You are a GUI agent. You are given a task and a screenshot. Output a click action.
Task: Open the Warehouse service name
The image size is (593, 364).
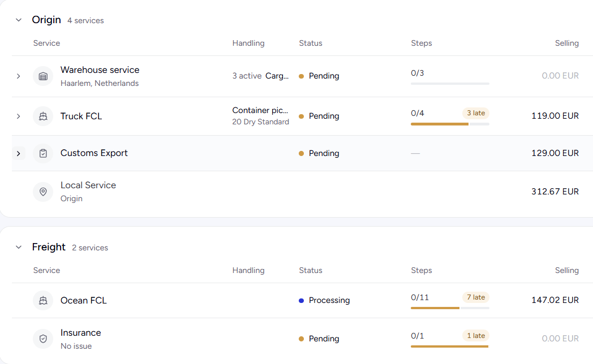pos(100,70)
